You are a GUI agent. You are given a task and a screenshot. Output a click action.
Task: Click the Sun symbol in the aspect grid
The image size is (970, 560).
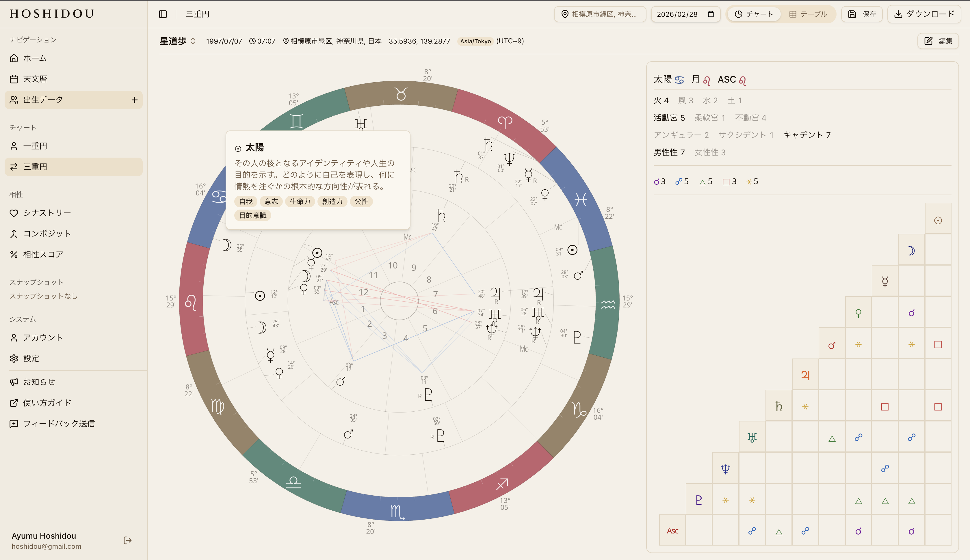(x=938, y=220)
